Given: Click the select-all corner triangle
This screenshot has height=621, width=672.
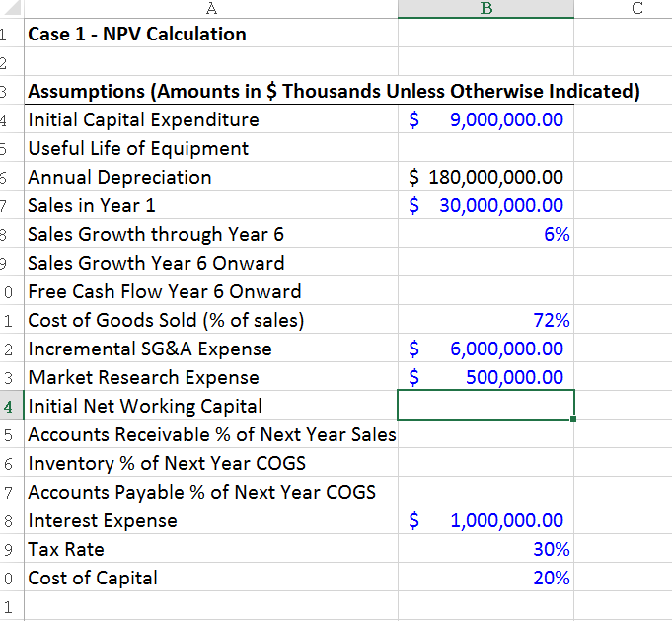Looking at the screenshot, I should tap(12, 9).
